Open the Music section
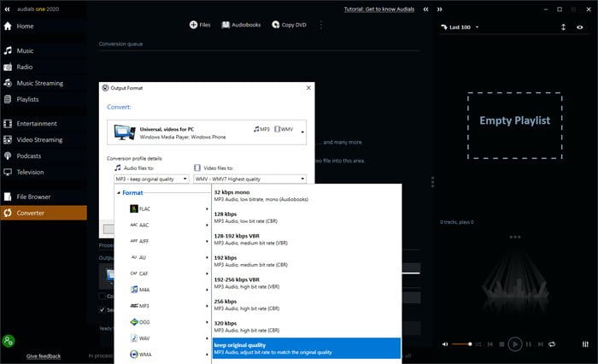This screenshot has width=598, height=364. point(44,50)
